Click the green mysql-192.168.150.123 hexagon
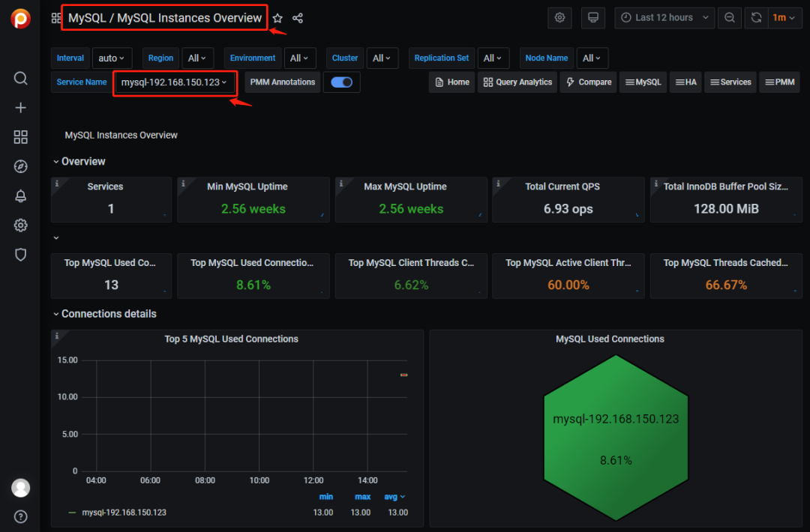 [616, 438]
